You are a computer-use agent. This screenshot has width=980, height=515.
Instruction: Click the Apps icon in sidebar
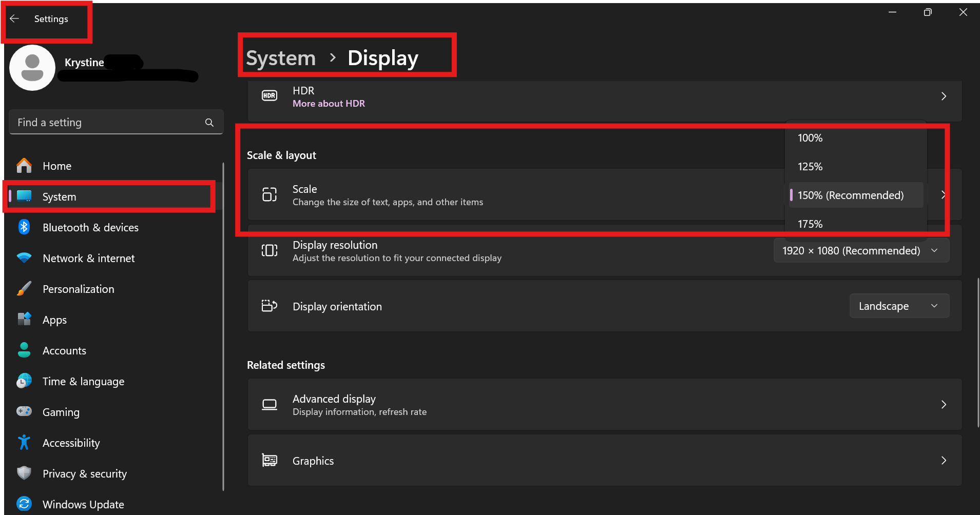24,320
